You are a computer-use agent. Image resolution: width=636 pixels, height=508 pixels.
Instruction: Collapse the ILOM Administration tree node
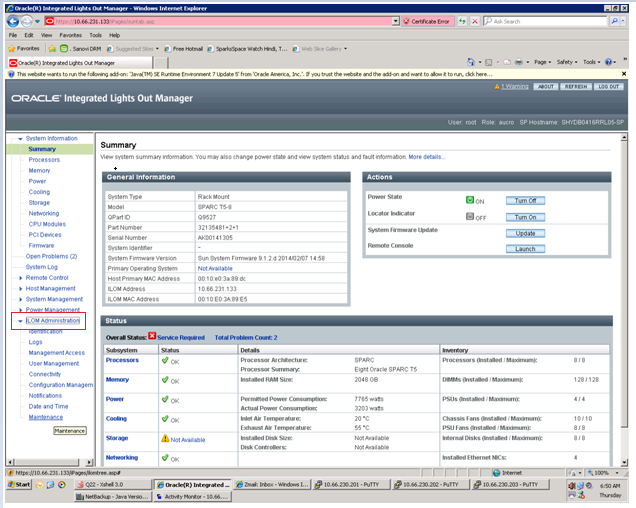tap(20, 321)
